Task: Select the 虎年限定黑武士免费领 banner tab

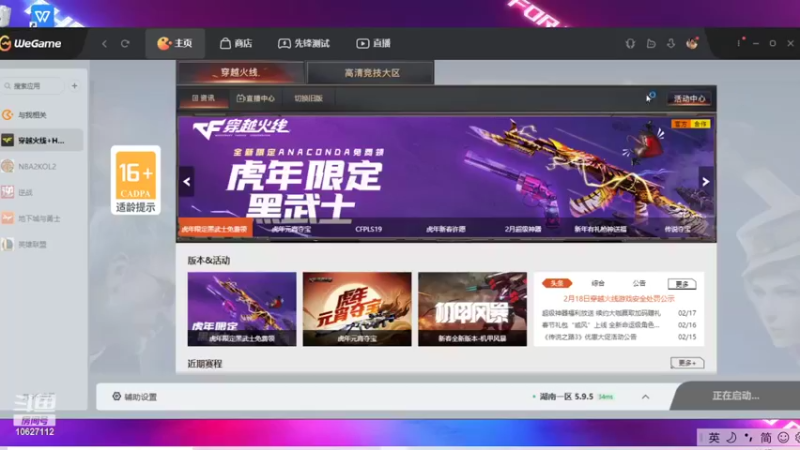Action: coord(215,229)
